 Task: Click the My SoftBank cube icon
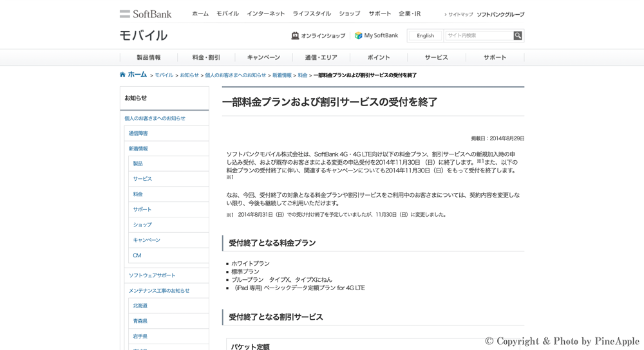[x=358, y=35]
